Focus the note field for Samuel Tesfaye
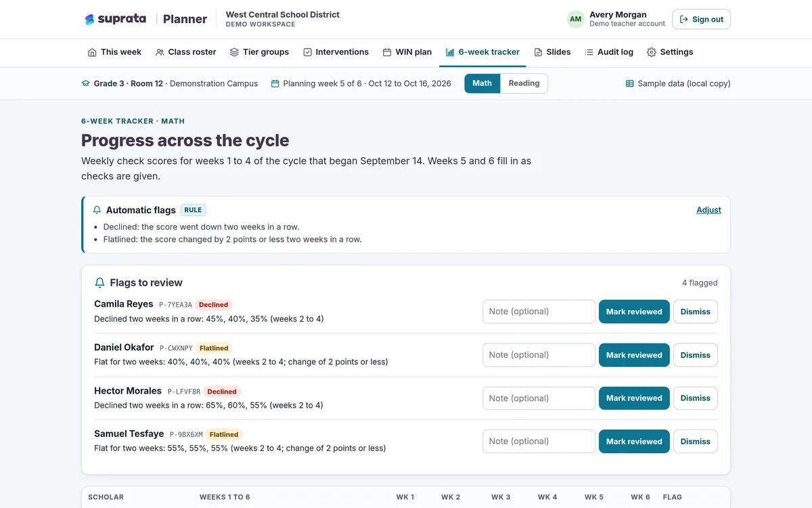Image resolution: width=812 pixels, height=508 pixels. 539,442
